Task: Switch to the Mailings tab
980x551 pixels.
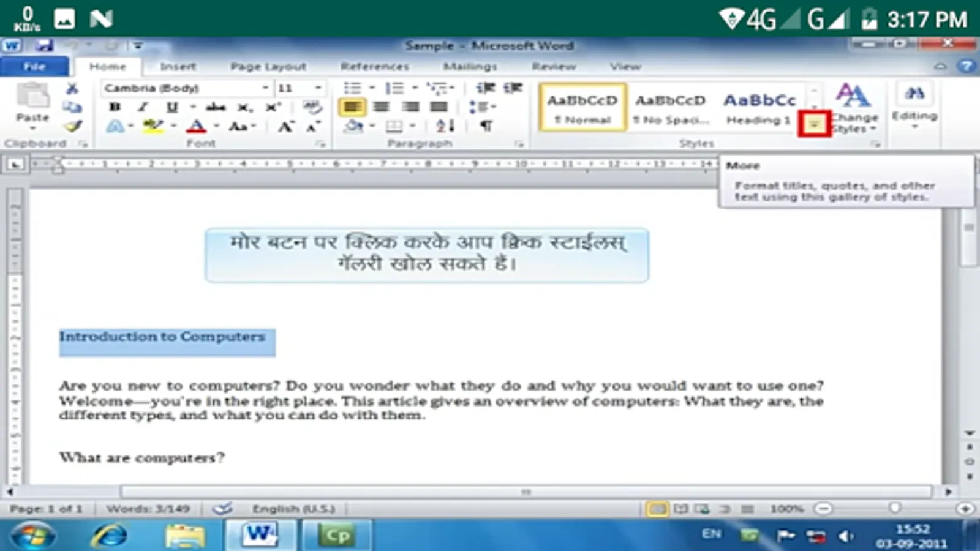Action: [x=470, y=66]
